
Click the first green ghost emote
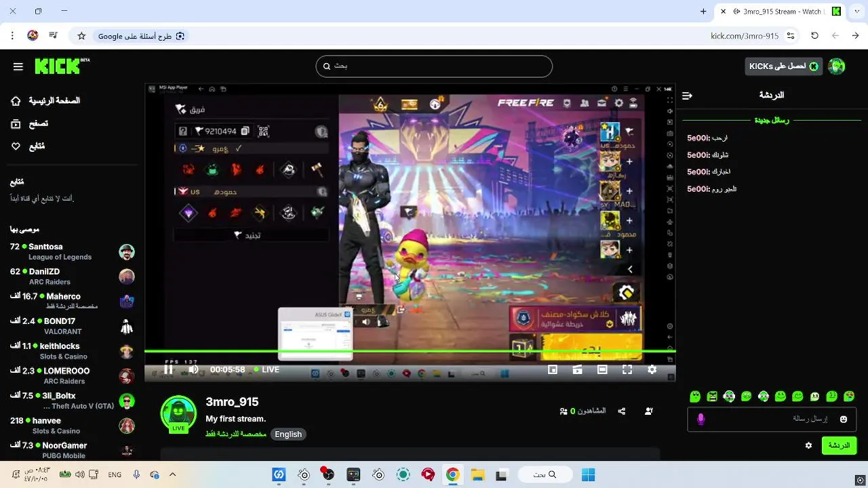pyautogui.click(x=695, y=396)
